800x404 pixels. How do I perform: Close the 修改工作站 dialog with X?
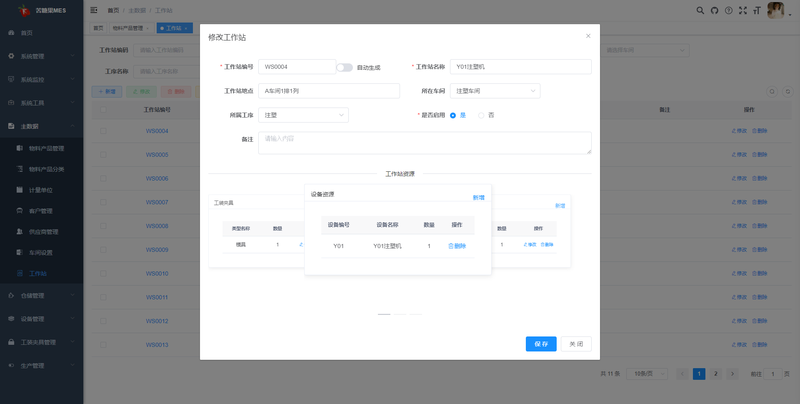coord(588,36)
